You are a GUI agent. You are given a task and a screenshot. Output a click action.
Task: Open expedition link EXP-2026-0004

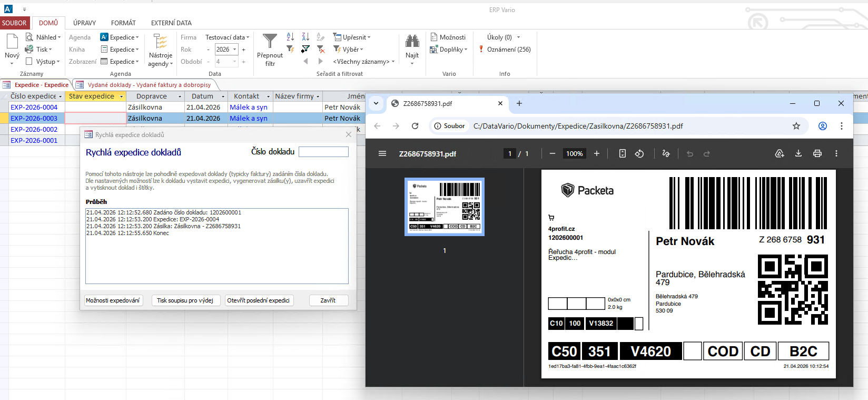pos(34,108)
